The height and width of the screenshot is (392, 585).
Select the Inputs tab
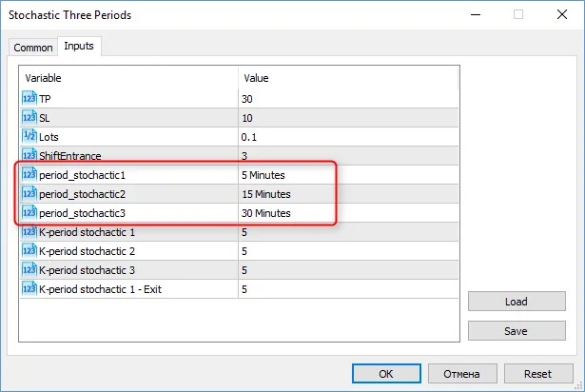pos(79,47)
